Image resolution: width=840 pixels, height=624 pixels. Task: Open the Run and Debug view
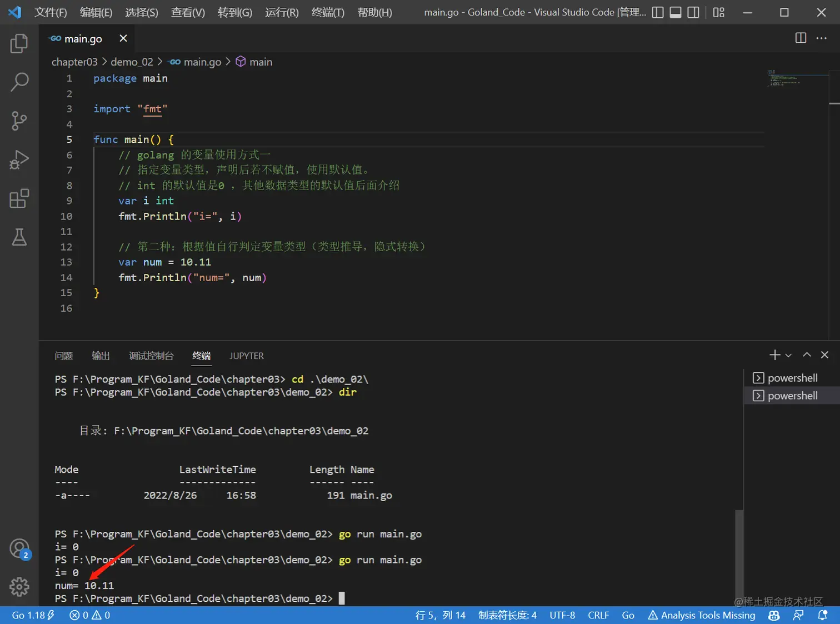(x=19, y=159)
